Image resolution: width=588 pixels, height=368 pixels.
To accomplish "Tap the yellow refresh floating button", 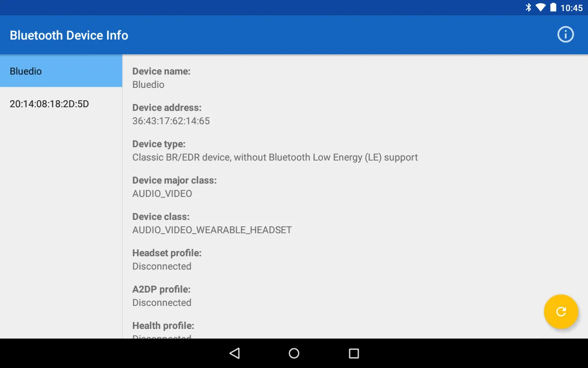I will 561,311.
